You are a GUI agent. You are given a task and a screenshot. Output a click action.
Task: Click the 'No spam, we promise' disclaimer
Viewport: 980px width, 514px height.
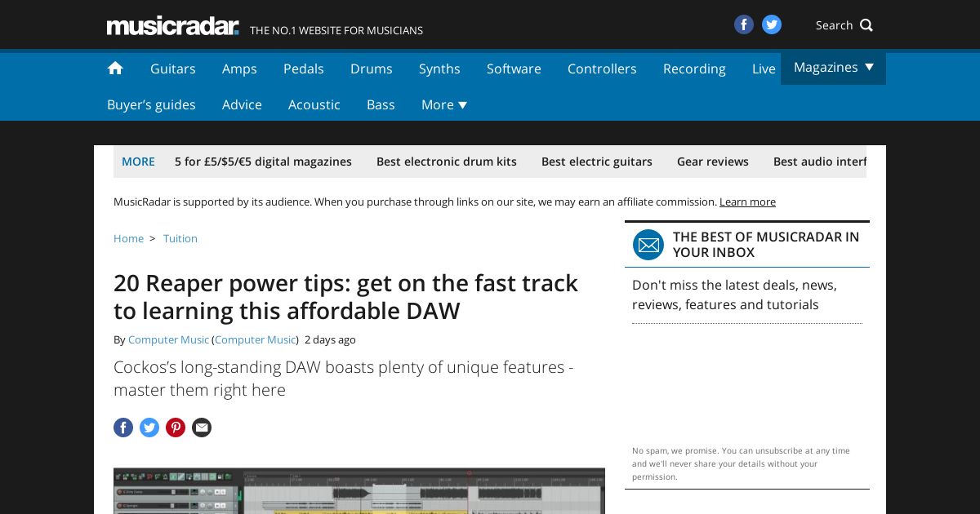click(741, 463)
